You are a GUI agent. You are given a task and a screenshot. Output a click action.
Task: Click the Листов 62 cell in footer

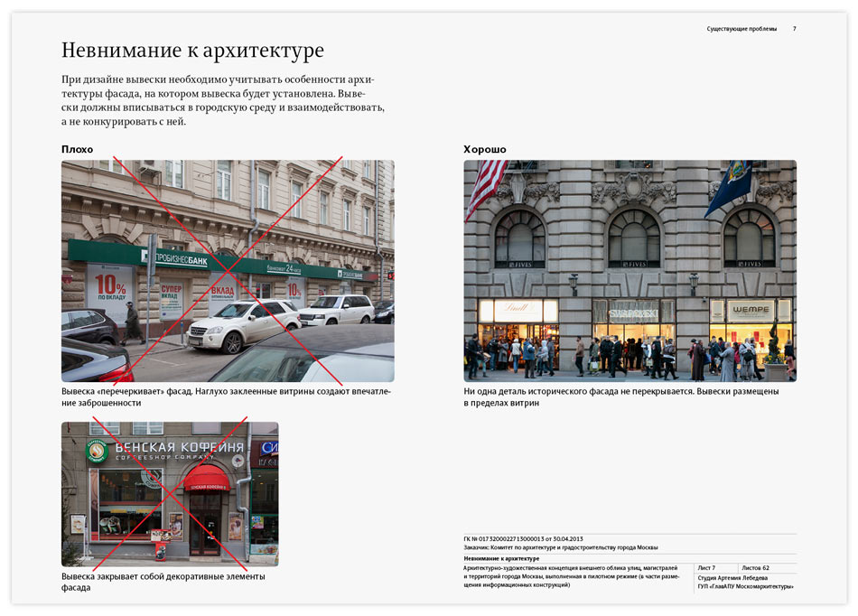[x=755, y=567]
